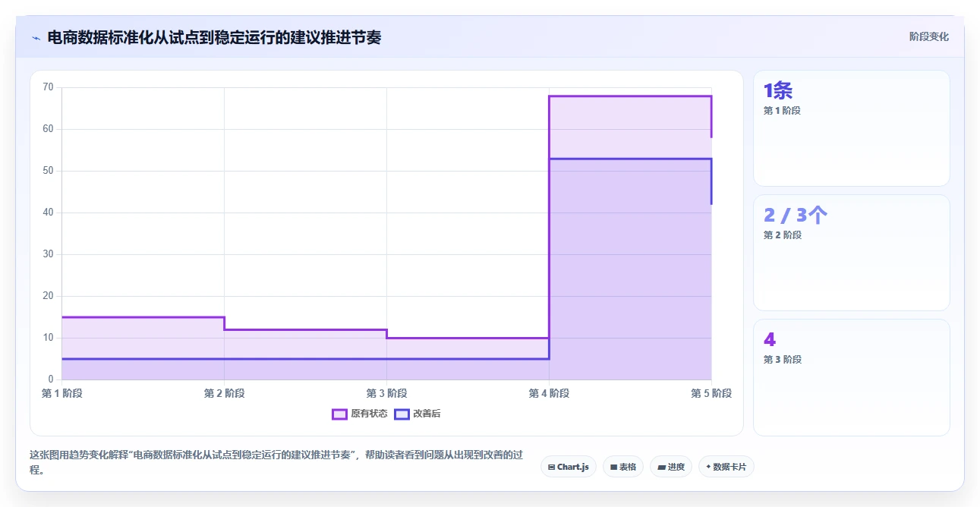Click the y-axis value 70
The width and height of the screenshot is (980, 507).
coord(48,87)
